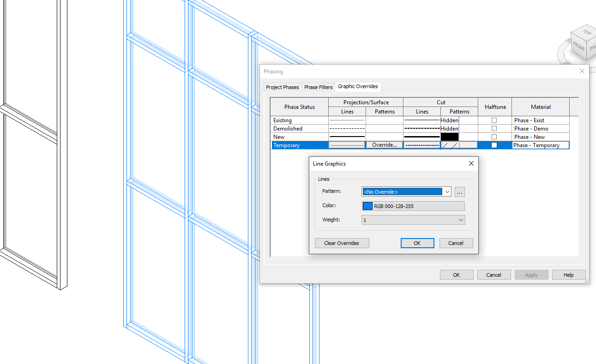
Task: Click the RIGHT face of the ViewCube
Action: pyautogui.click(x=593, y=48)
